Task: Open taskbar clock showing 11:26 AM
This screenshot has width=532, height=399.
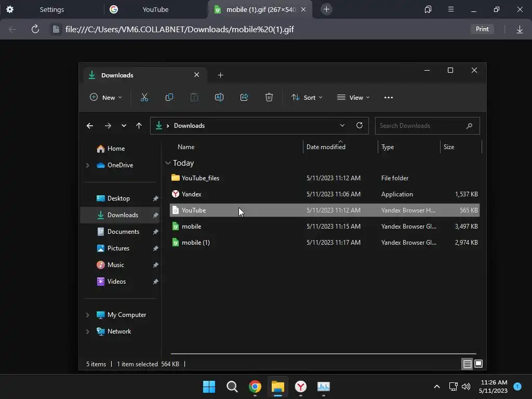Action: point(494,387)
